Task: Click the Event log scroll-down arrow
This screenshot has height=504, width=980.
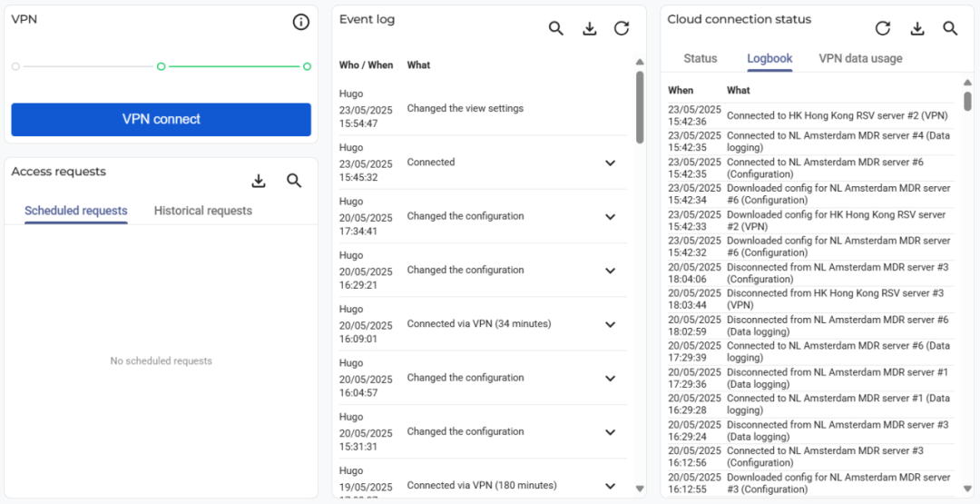Action: (640, 489)
